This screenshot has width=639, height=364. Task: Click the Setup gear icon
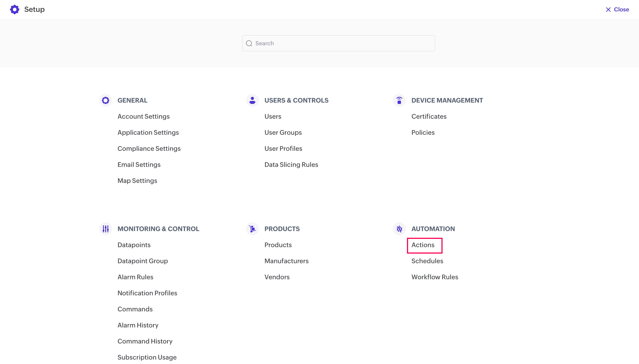tap(15, 10)
